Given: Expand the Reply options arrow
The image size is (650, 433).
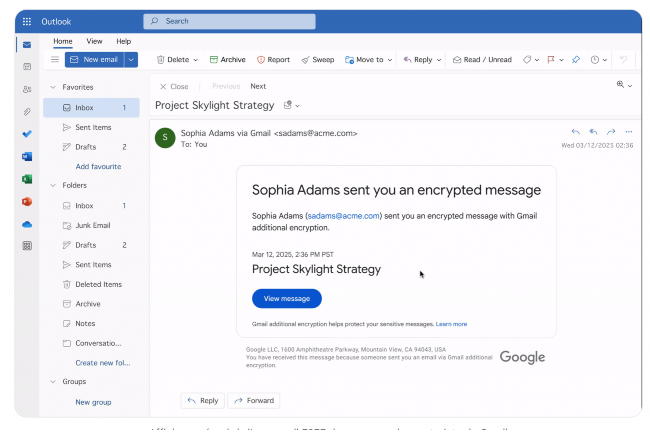Looking at the screenshot, I should [x=439, y=60].
